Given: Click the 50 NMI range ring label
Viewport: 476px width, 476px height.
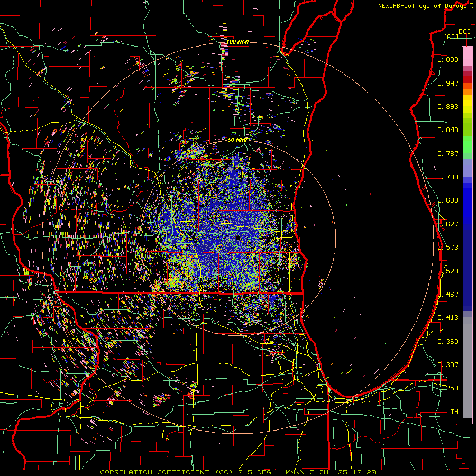Looking at the screenshot, I should pyautogui.click(x=237, y=140).
